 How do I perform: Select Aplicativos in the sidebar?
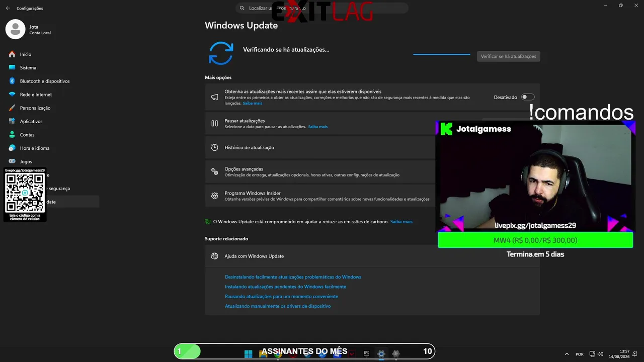[x=31, y=121]
